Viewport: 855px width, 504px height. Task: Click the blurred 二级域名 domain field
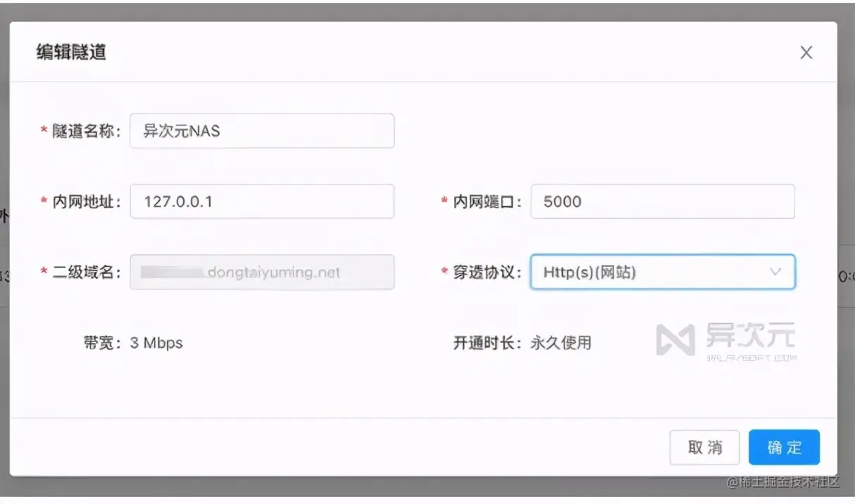tap(262, 272)
